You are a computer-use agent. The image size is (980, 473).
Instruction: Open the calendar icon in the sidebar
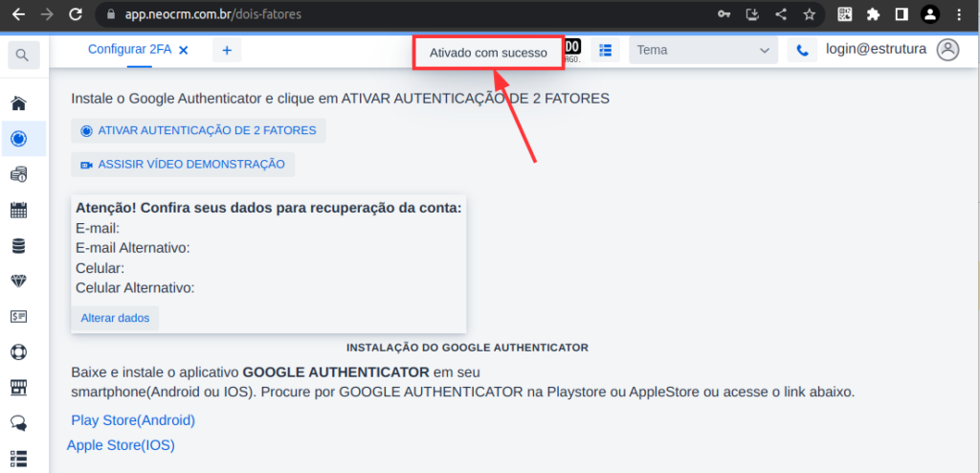(18, 211)
